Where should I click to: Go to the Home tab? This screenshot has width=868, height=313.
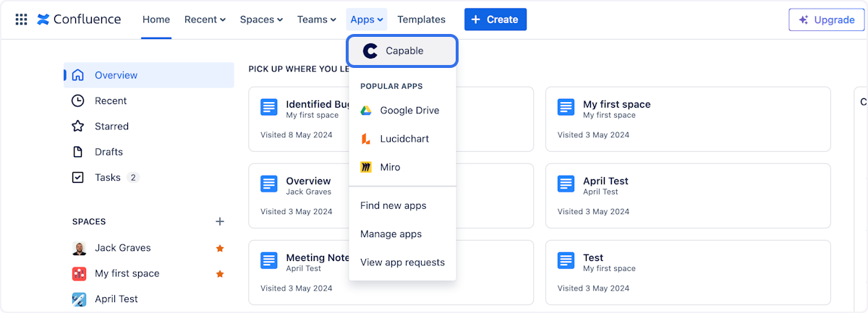click(x=156, y=20)
